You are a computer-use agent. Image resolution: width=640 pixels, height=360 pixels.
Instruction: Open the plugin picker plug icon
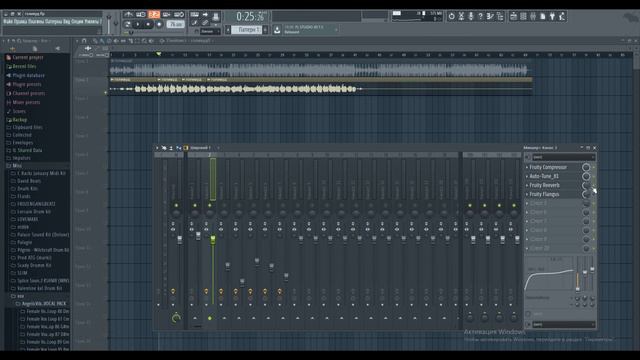(552, 16)
